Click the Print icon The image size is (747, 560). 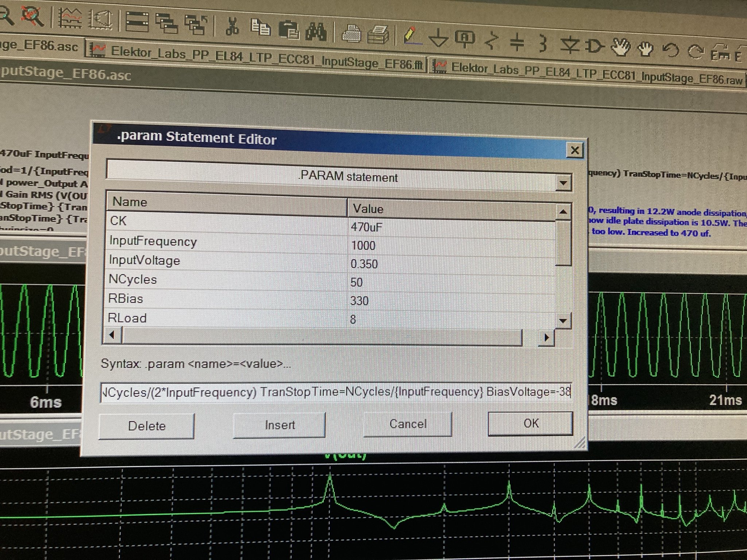378,35
